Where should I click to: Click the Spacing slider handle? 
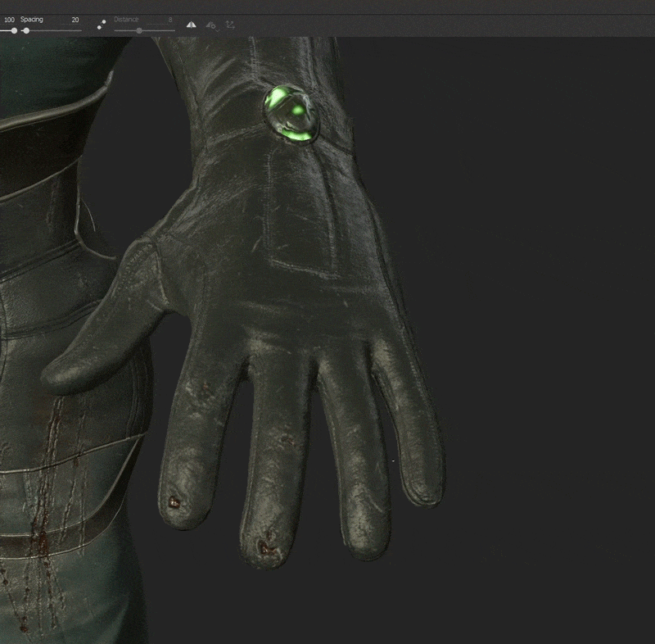click(x=26, y=30)
